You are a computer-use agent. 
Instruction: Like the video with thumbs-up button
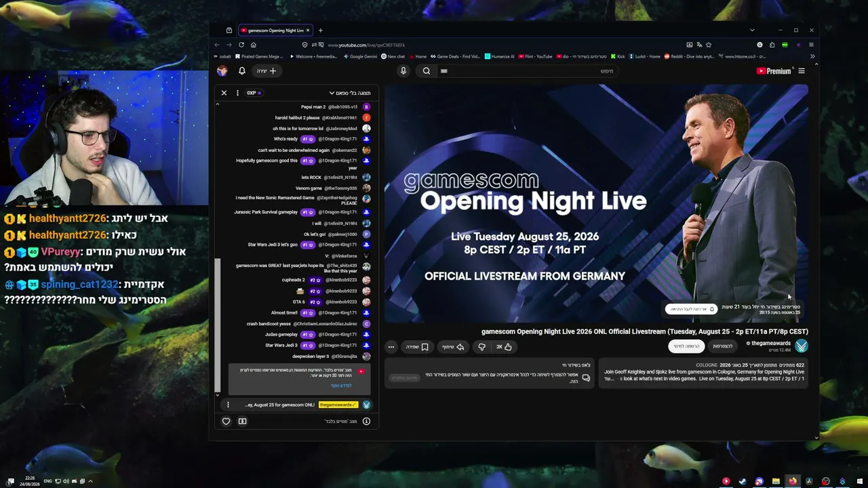coord(504,347)
